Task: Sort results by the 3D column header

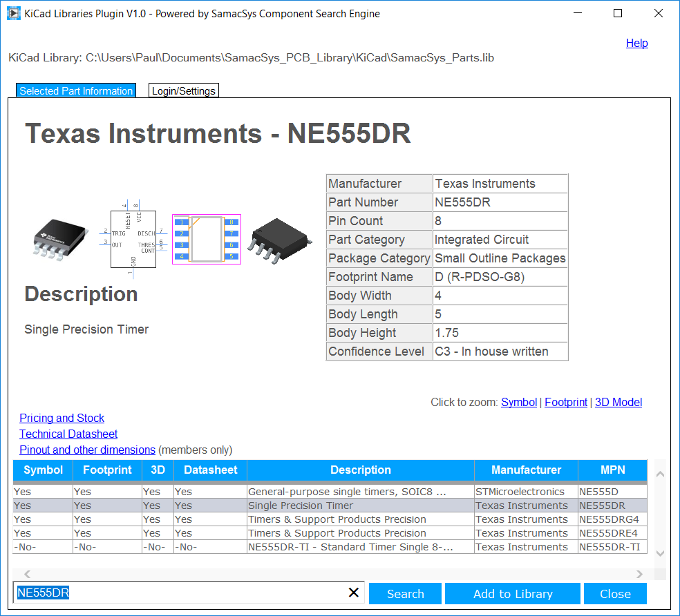Action: 158,470
